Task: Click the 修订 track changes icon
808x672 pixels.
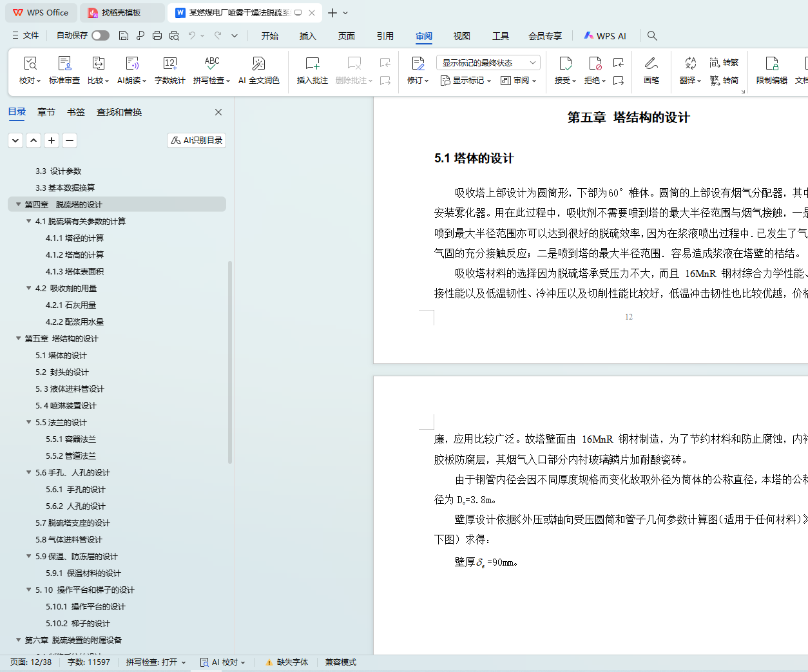Action: pos(418,63)
